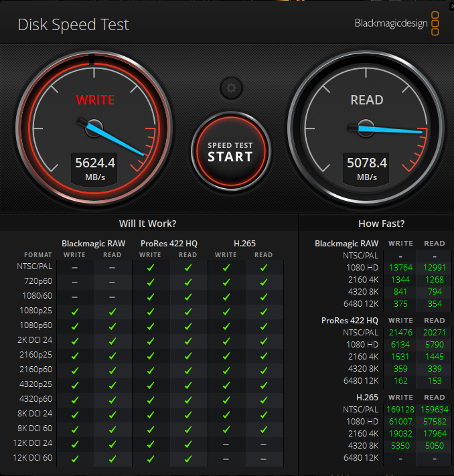The width and height of the screenshot is (454, 476).
Task: Select the 5078.4 MB/s read speed readout
Action: tap(366, 169)
